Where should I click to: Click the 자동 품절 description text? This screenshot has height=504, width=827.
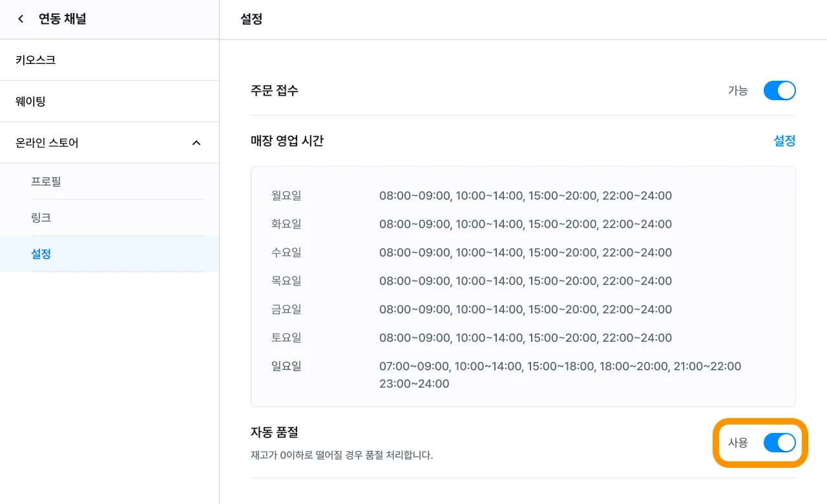pyautogui.click(x=341, y=455)
